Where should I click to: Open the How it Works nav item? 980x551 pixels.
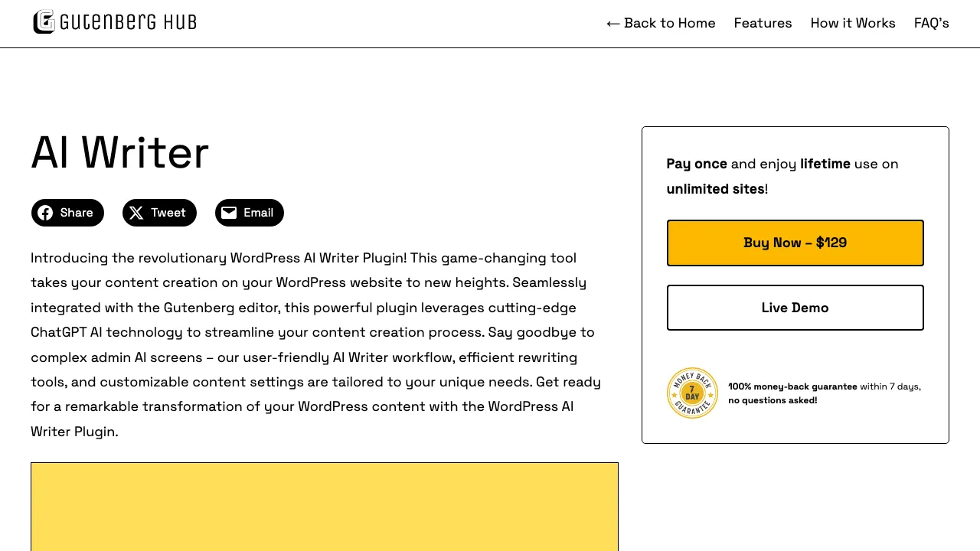(x=853, y=23)
